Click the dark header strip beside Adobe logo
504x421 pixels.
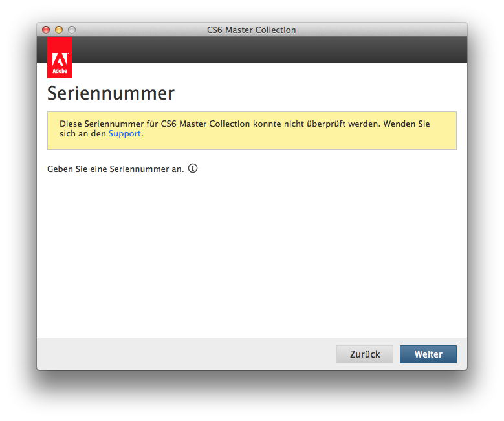(x=259, y=49)
